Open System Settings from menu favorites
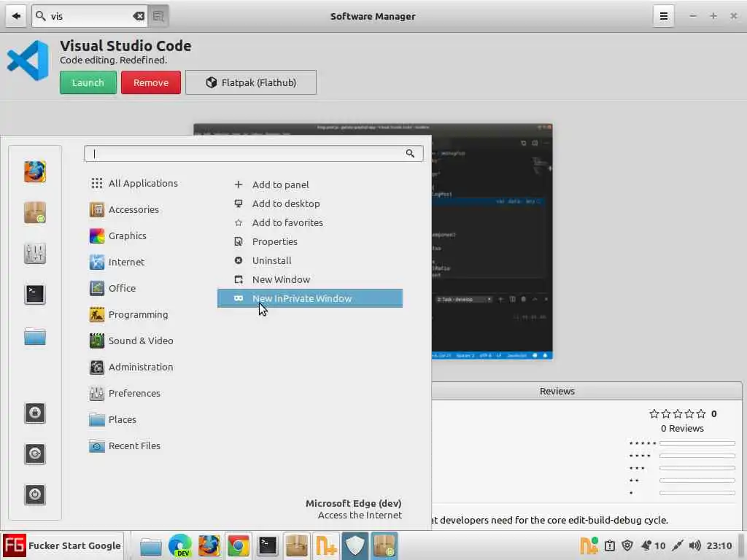This screenshot has height=560, width=747. pyautogui.click(x=35, y=253)
